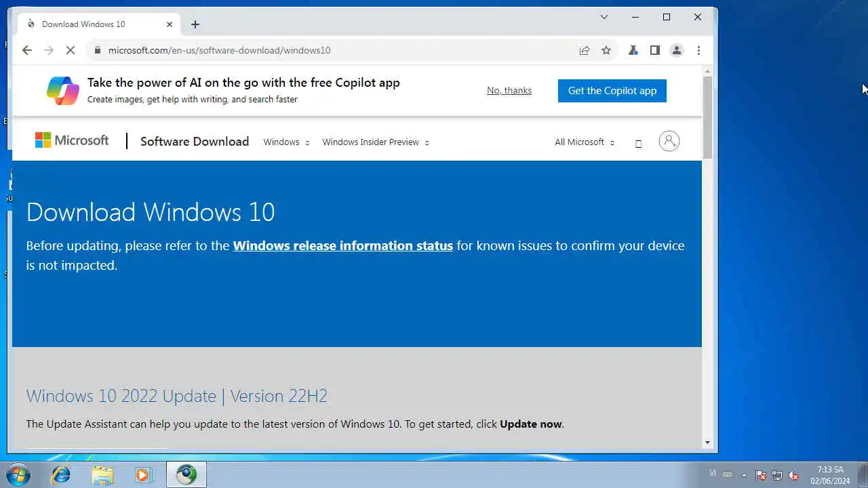View site information via the padlock icon
Viewport: 868px width, 488px height.
(98, 50)
